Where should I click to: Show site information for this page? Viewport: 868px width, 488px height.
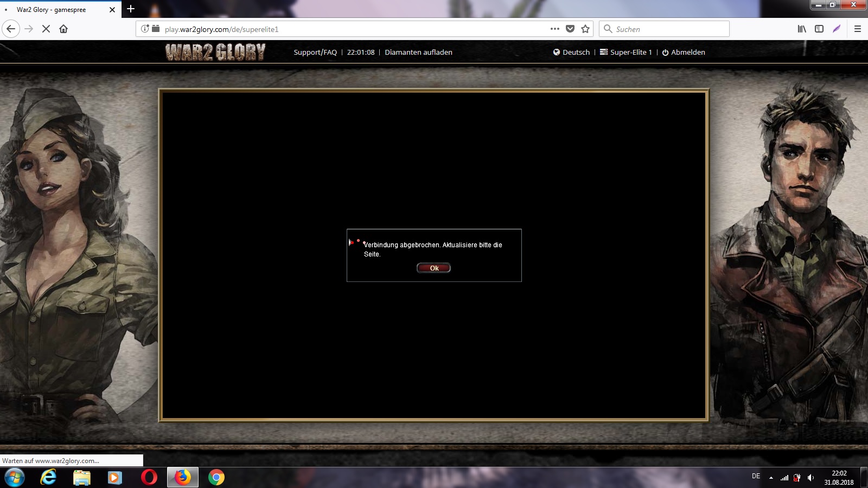[145, 29]
